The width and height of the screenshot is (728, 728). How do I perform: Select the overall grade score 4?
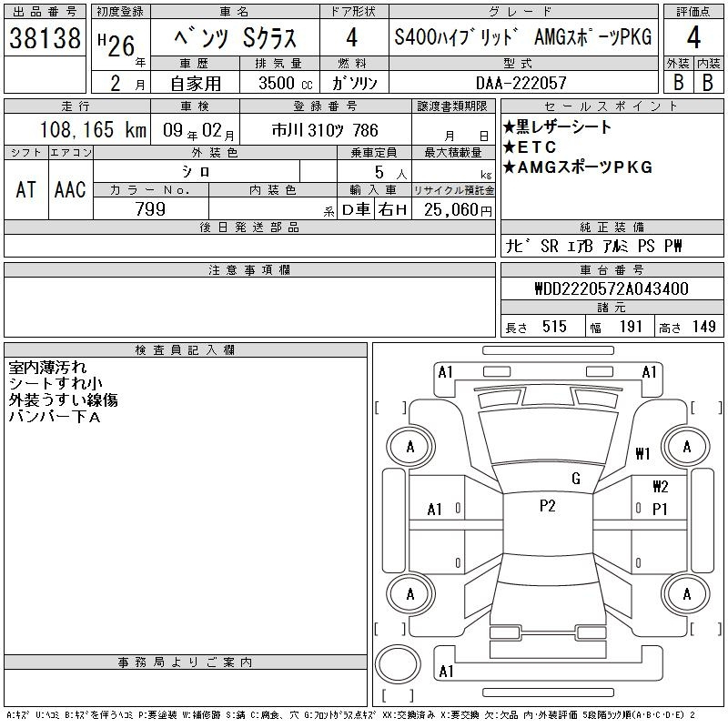pyautogui.click(x=693, y=38)
